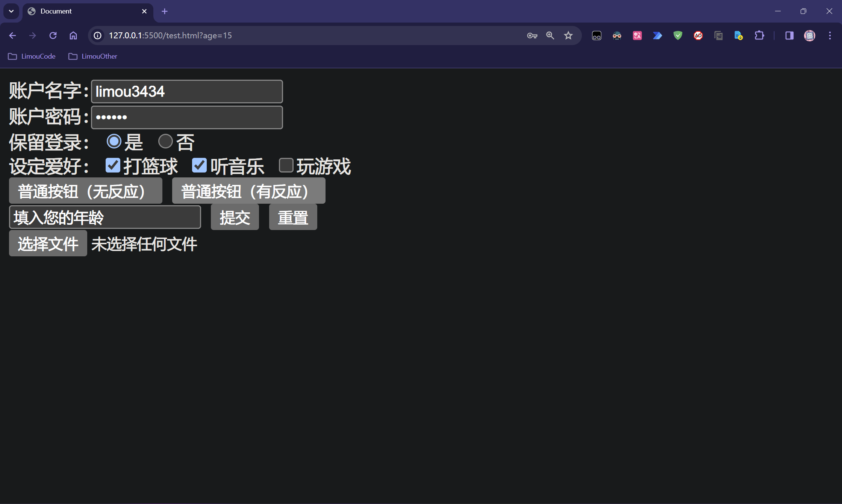Open the Chrome three-dot menu
Screen dimensions: 842x504
pos(830,36)
